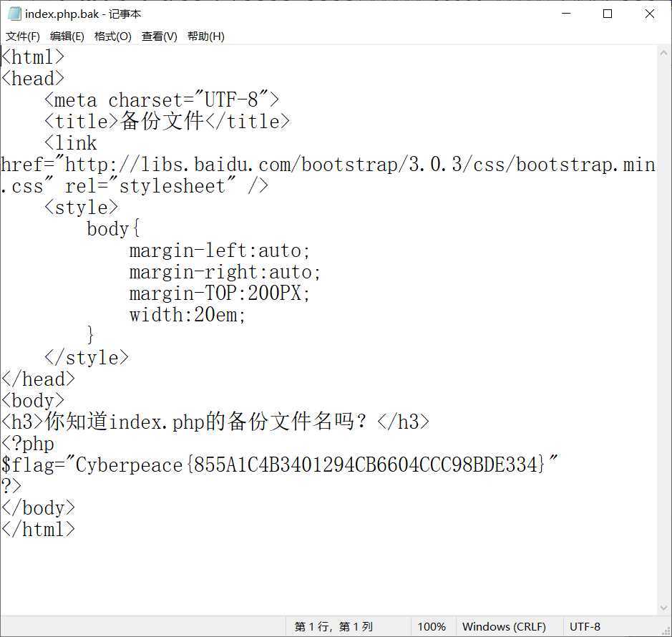Click the closing </html> tag line
Image resolution: width=672 pixels, height=637 pixels.
click(x=38, y=529)
